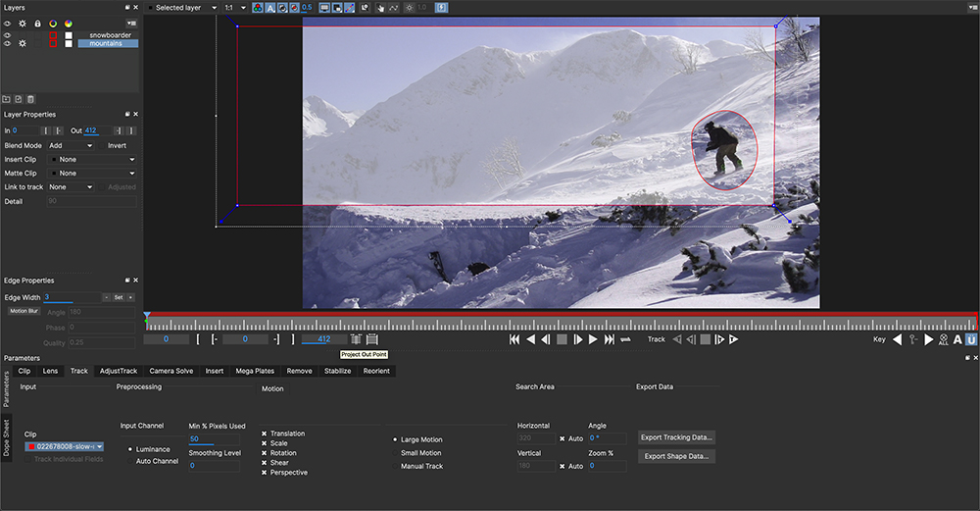Hide the snowboarder layer
The image size is (980, 511).
[7, 35]
